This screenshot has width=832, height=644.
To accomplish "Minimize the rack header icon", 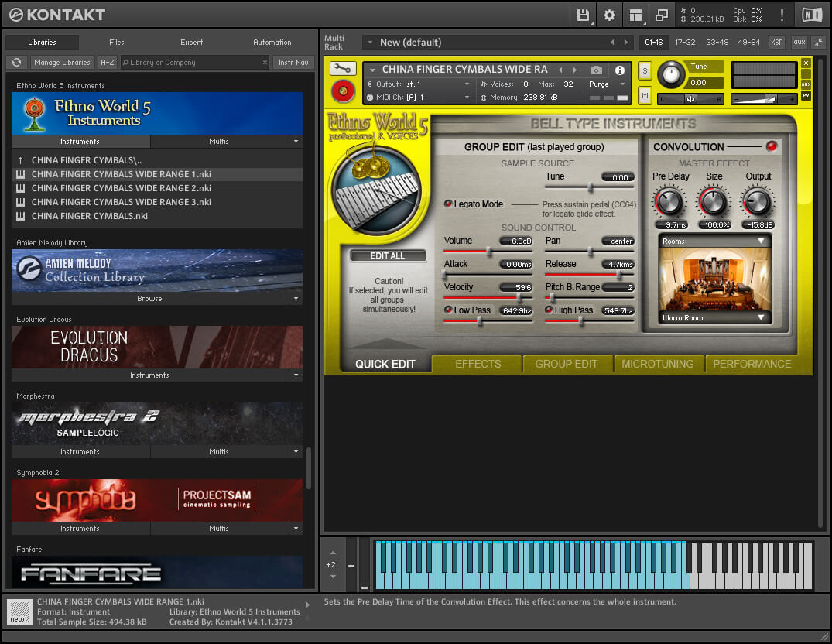I will tap(818, 42).
